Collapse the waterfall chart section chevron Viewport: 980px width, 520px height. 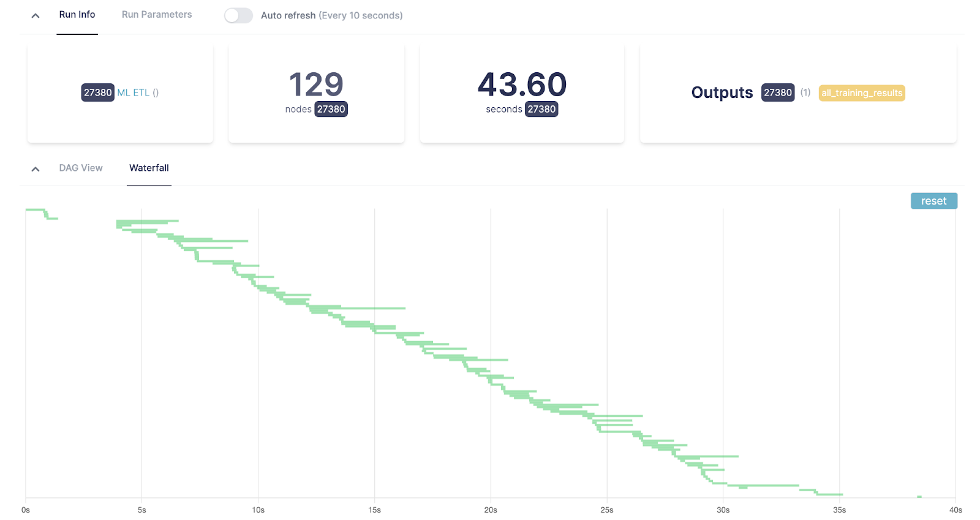tap(35, 168)
